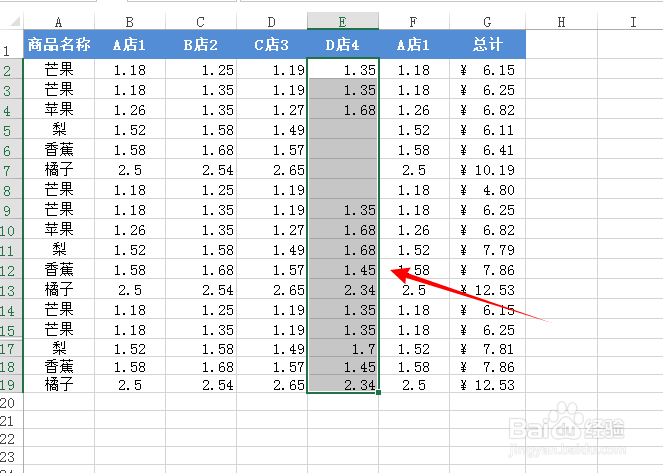Select the ¥ 7.79 total cell
This screenshot has height=473, width=663.
(x=488, y=249)
